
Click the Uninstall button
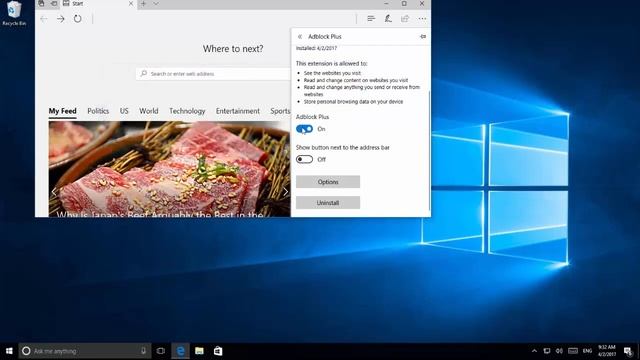[x=328, y=202]
